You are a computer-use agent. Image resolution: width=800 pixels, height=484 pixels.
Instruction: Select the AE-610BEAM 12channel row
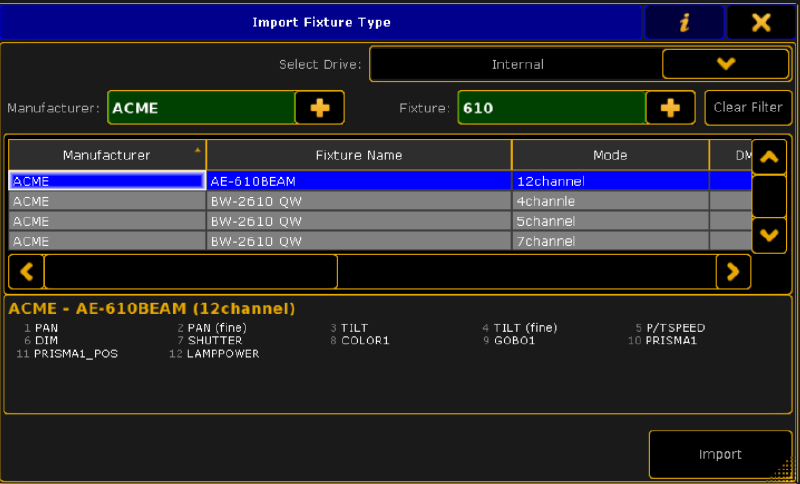click(359, 181)
